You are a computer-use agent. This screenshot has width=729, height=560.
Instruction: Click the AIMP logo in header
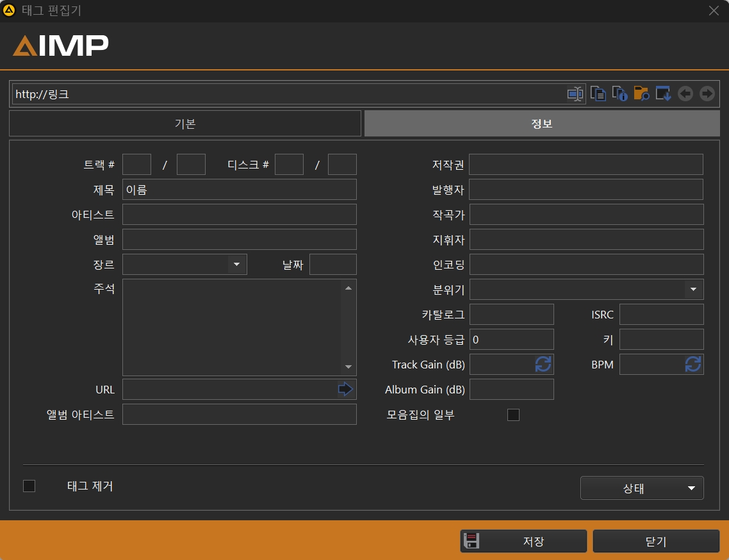pyautogui.click(x=60, y=45)
